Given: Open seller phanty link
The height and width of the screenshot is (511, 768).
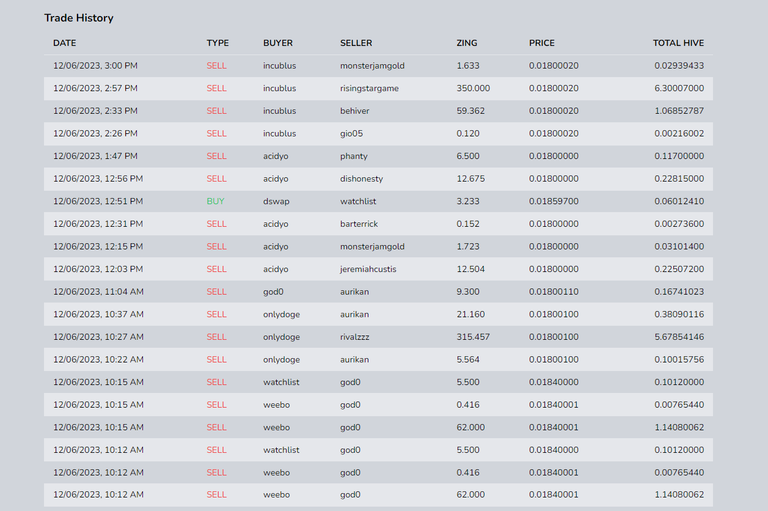Looking at the screenshot, I should coord(354,156).
